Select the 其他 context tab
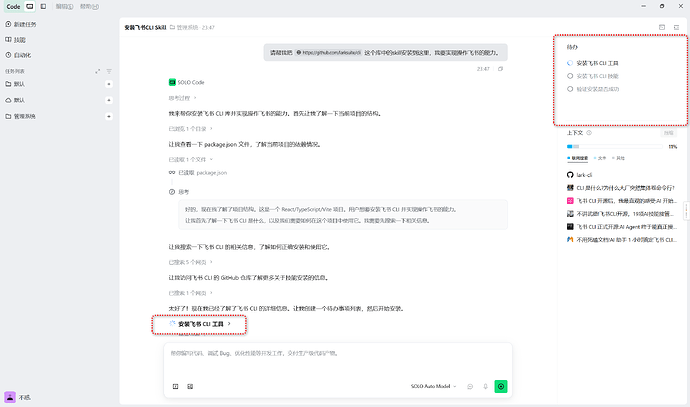690x407 pixels. tap(618, 158)
